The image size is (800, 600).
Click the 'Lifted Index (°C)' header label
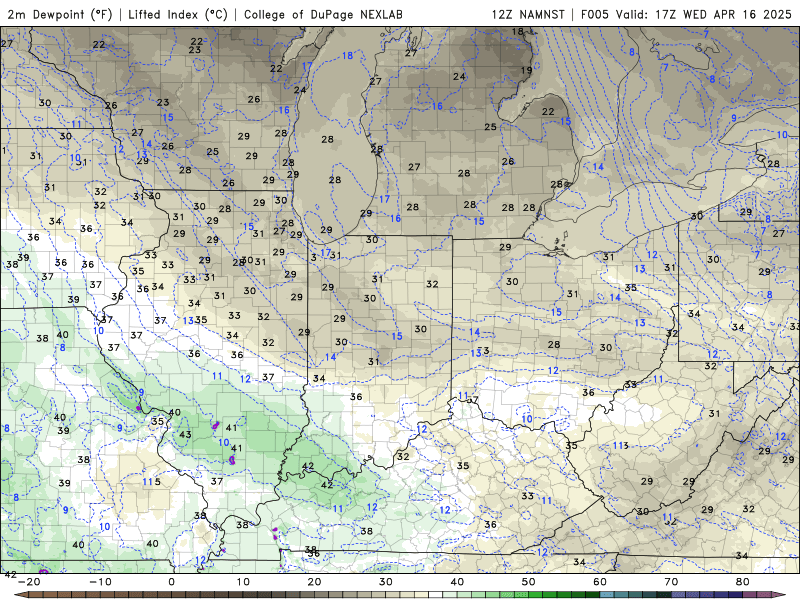pos(178,14)
